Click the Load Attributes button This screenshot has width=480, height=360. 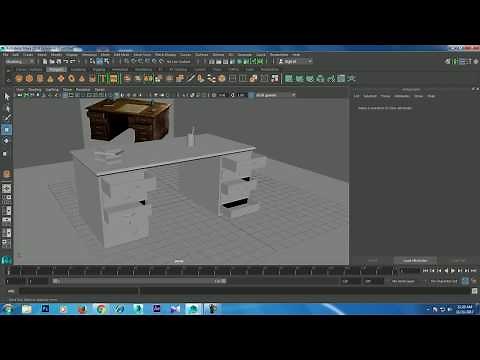click(x=415, y=260)
